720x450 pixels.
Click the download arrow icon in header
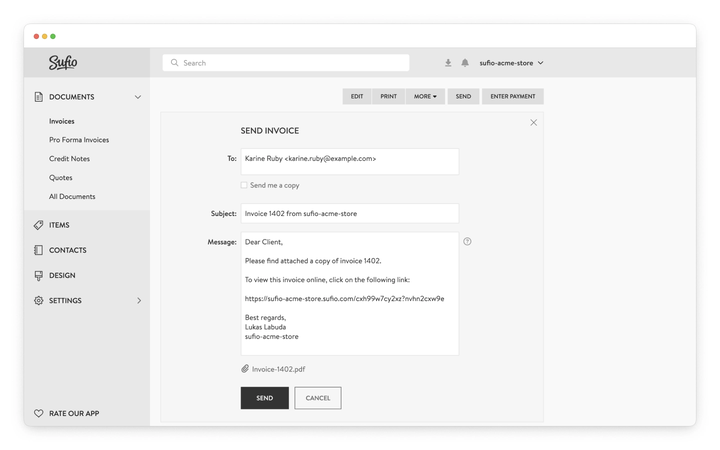coord(448,62)
